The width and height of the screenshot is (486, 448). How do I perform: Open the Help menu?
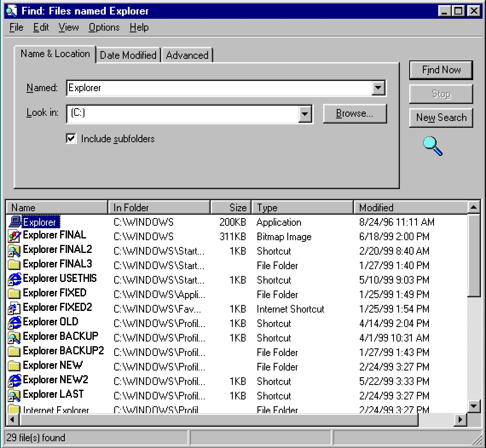point(139,27)
